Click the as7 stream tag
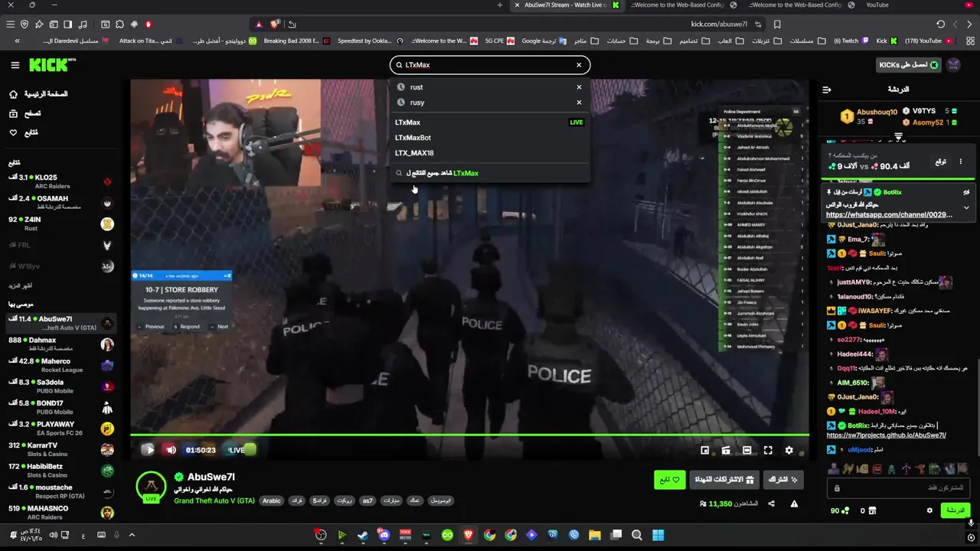Screen dimensions: 980x551 coord(367,501)
